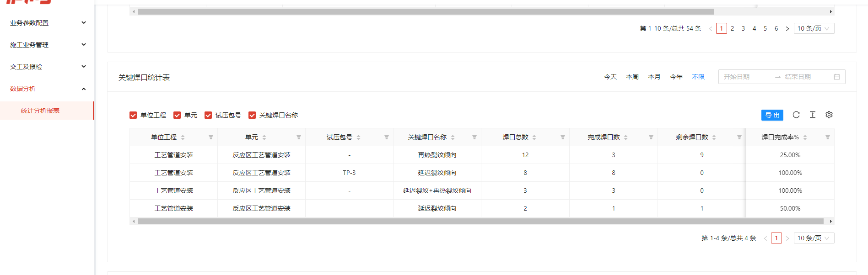The image size is (868, 275).
Task: Filter statistics by 本周
Action: (632, 77)
